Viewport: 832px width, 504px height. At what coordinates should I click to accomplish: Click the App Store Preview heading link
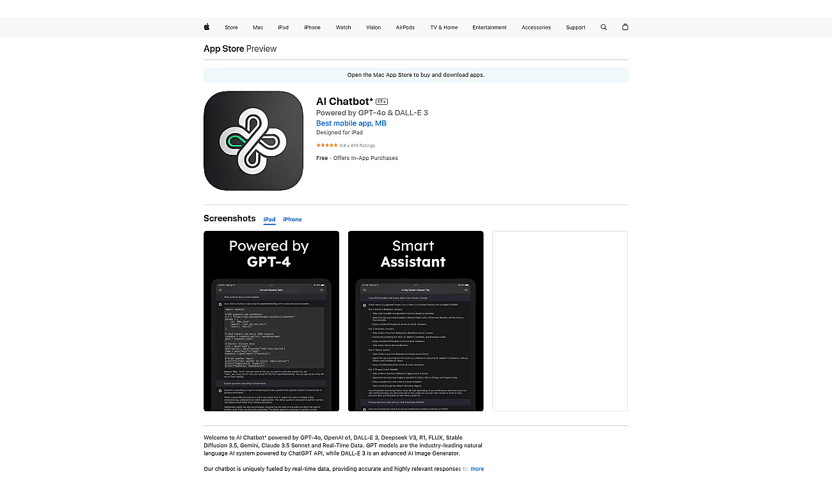pos(240,49)
